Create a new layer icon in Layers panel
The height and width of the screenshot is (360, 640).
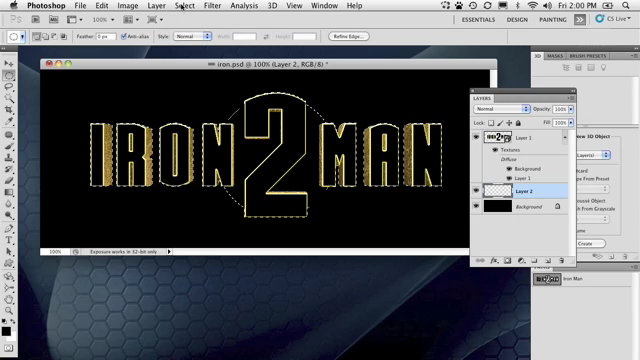pos(548,260)
